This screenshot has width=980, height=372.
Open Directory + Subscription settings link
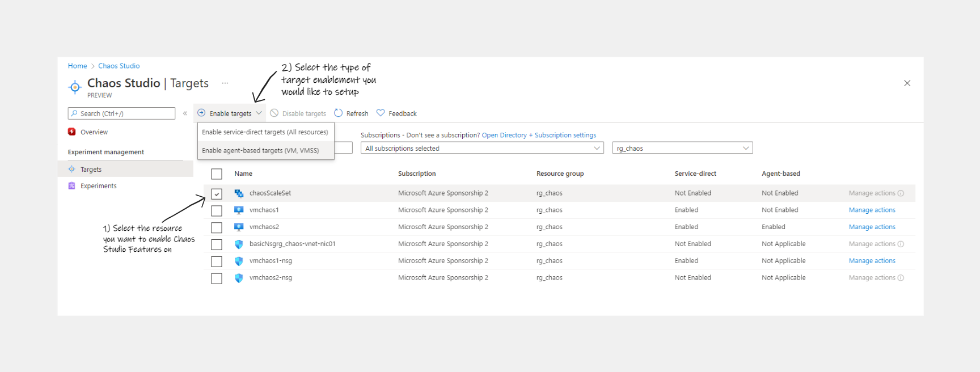point(539,135)
